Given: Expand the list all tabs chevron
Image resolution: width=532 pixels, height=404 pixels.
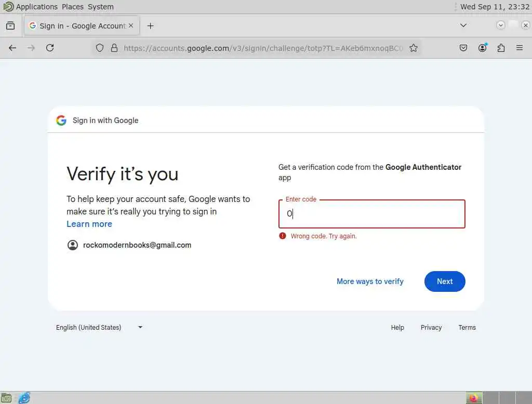Looking at the screenshot, I should click(x=463, y=25).
